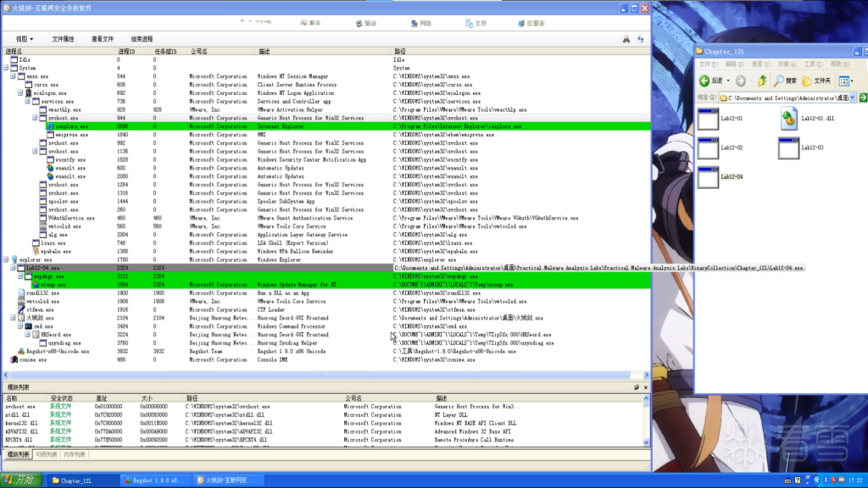The image size is (868, 488).
Task: Open the 网络 tab at the top
Action: pos(421,23)
